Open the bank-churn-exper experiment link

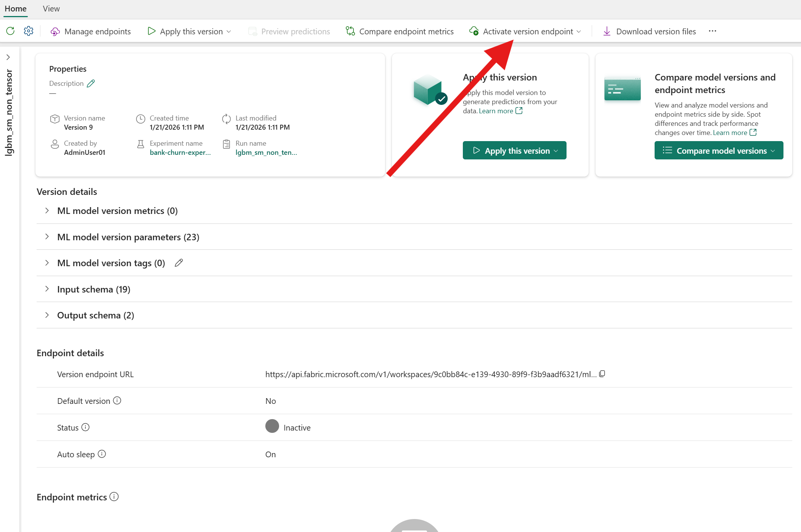tap(180, 152)
